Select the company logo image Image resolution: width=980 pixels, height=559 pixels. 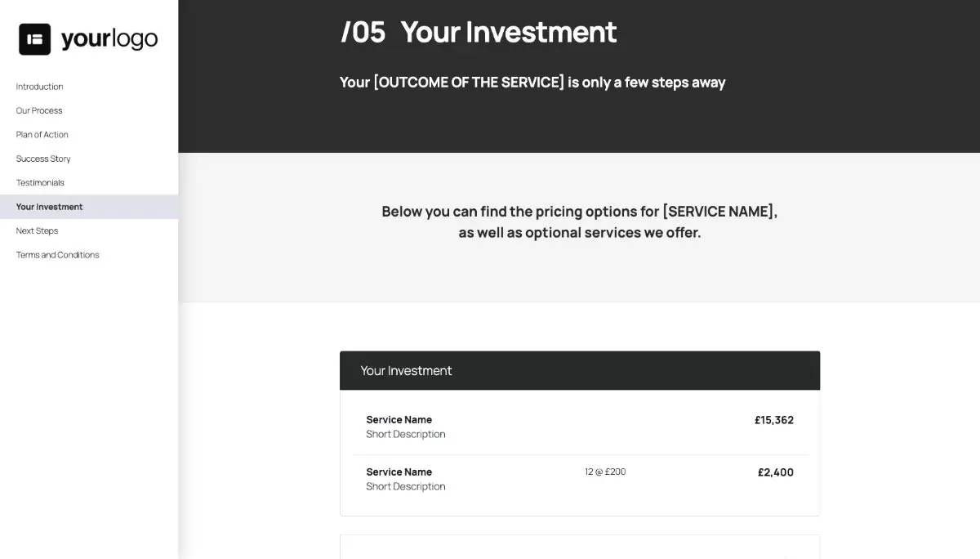(87, 38)
